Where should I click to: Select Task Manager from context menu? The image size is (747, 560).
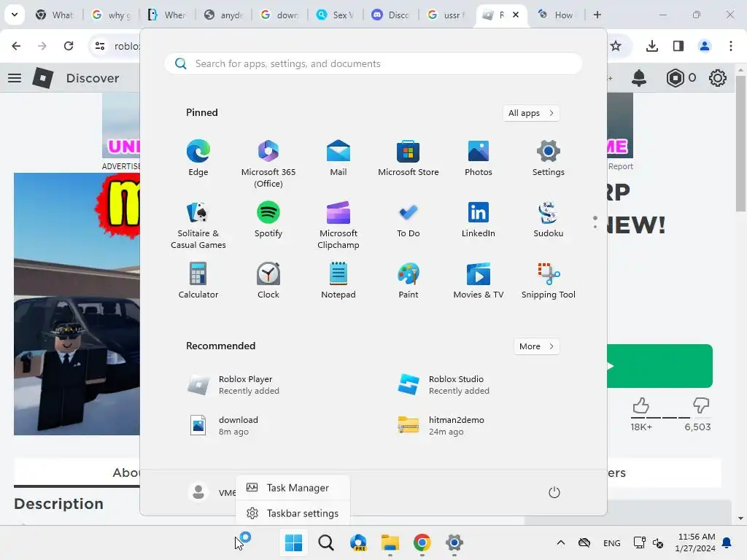293,488
